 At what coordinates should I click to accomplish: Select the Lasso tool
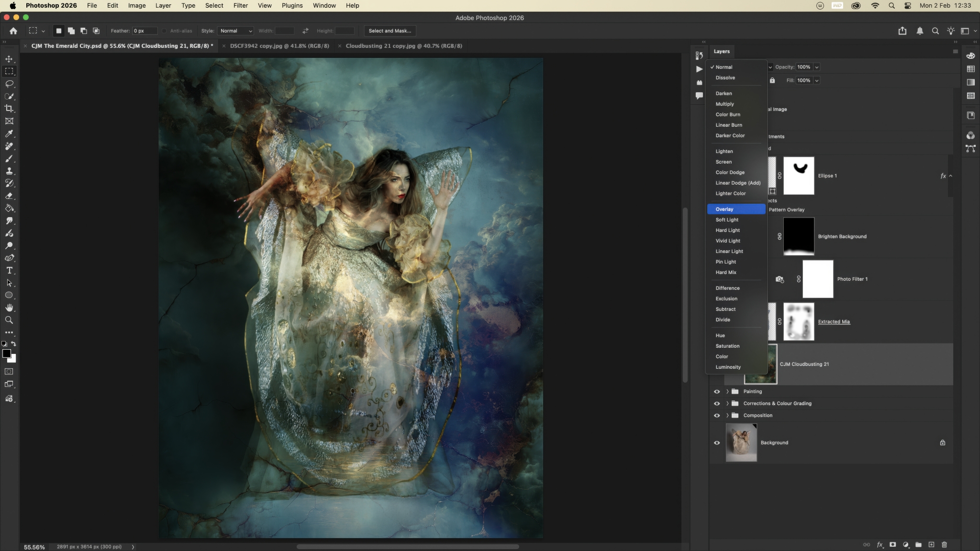(9, 84)
